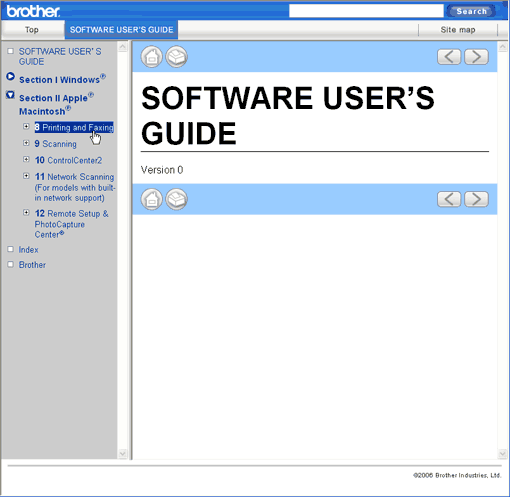The width and height of the screenshot is (510, 497).
Task: Expand the 9 Scanning node
Action: pos(26,143)
